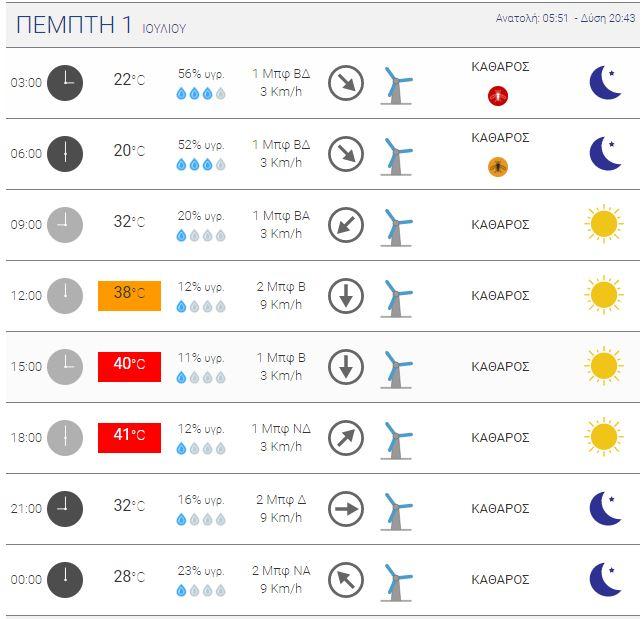Screen dimensions: 644x619
Task: Click the red mosquito alert icon at 03:00
Action: (x=498, y=96)
